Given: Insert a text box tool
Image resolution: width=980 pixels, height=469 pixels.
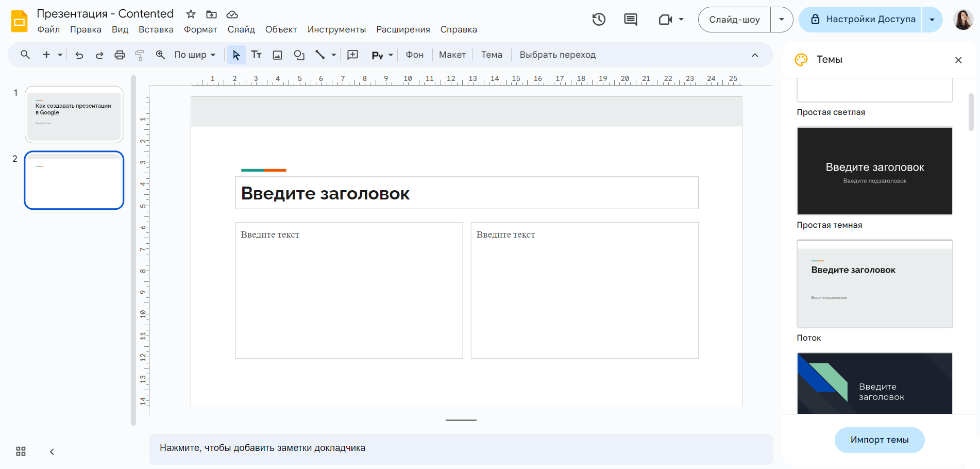Looking at the screenshot, I should pos(256,55).
